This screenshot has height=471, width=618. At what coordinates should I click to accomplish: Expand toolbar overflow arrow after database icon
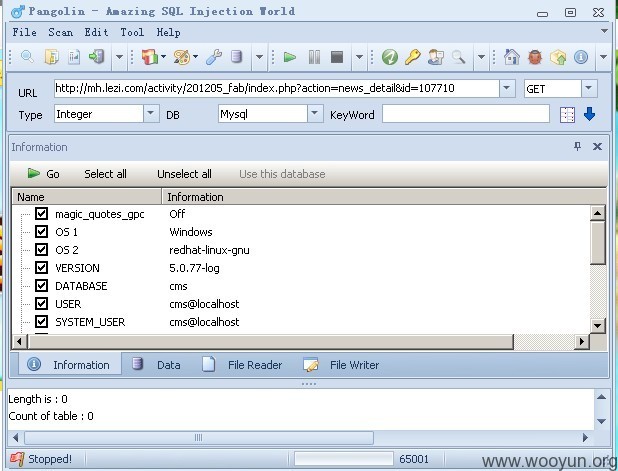tap(259, 57)
